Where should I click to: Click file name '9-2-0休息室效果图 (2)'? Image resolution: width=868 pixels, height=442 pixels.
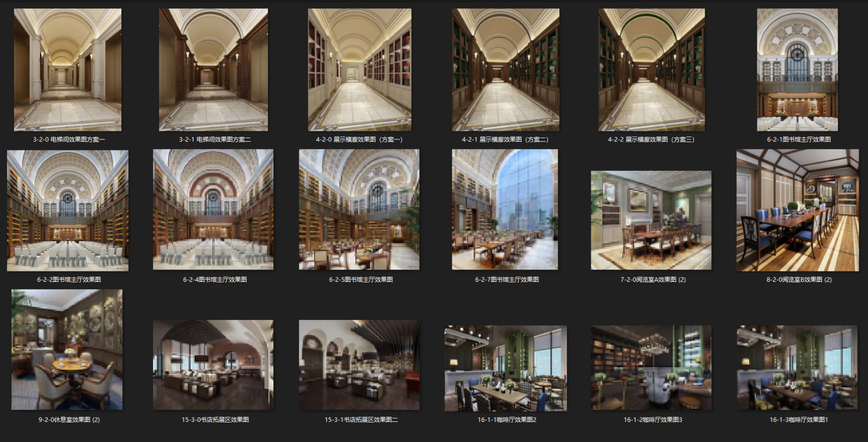coord(69,420)
